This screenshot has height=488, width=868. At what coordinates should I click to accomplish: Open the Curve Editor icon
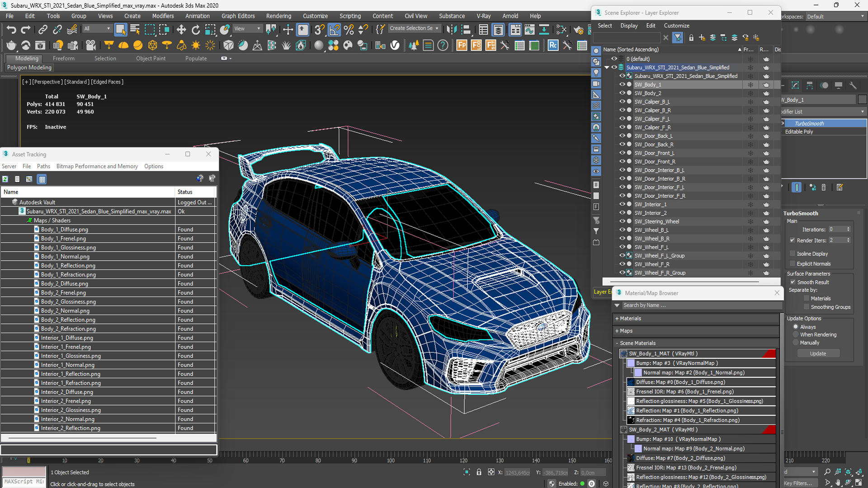[x=529, y=30]
